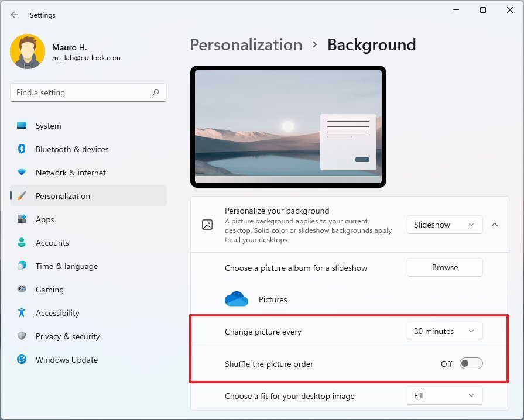Screen dimensions: 524x420
Task: Click the Find a setting search box
Action: (88, 92)
